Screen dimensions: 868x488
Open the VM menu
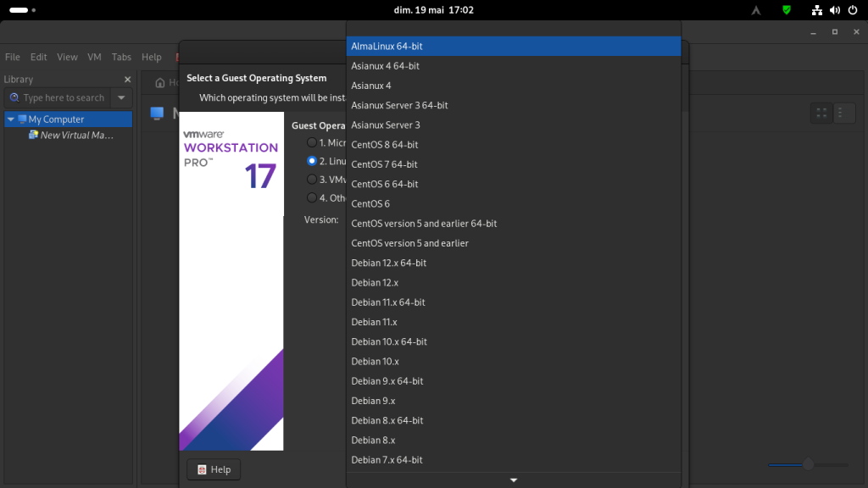94,57
